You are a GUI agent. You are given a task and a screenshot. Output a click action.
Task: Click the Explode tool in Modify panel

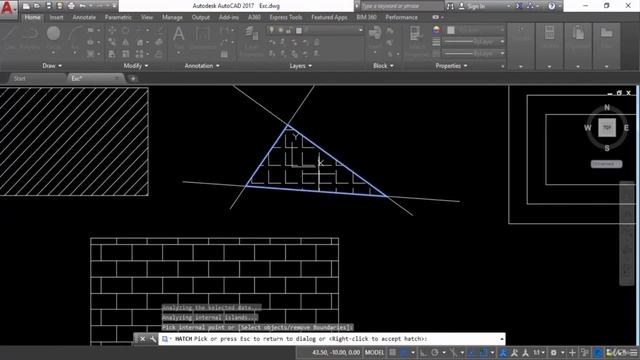160,42
